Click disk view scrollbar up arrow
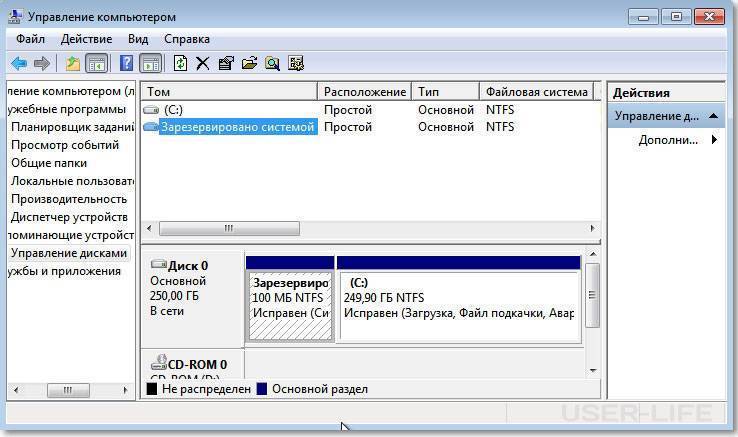This screenshot has width=738, height=437. pyautogui.click(x=593, y=254)
